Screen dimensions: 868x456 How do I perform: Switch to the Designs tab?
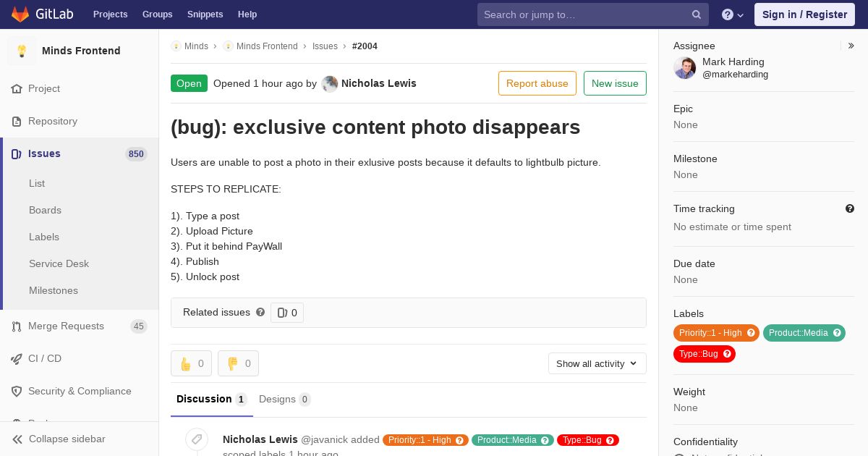click(x=285, y=399)
